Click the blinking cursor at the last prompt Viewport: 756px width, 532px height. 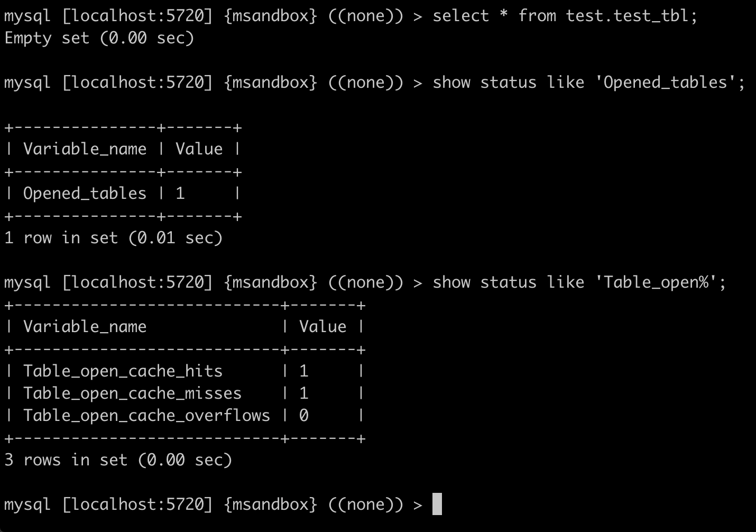(437, 504)
